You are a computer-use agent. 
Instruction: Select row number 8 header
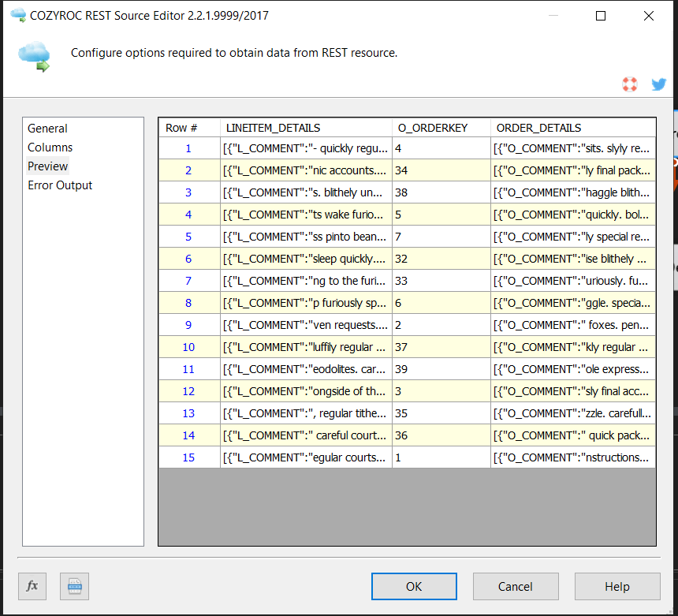click(189, 303)
